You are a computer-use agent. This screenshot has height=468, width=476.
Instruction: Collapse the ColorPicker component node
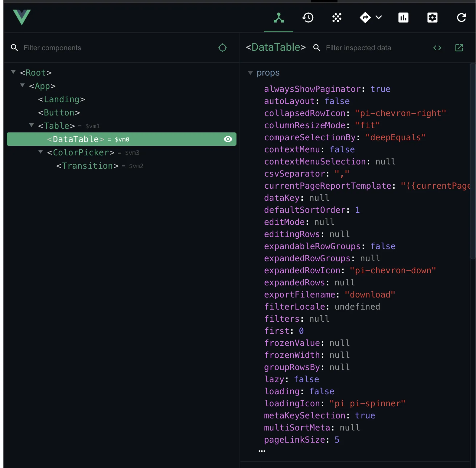(x=41, y=152)
